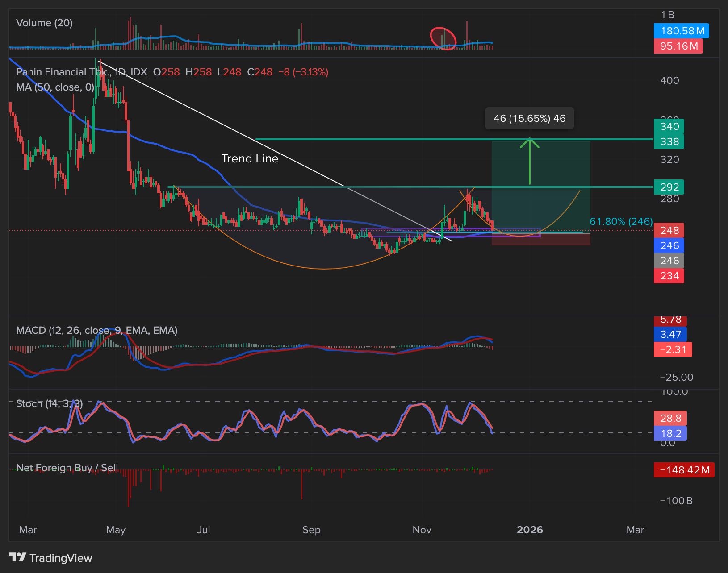This screenshot has height=573, width=728.
Task: Click the Net Foreign Buy / Sell legend
Action: coord(67,468)
